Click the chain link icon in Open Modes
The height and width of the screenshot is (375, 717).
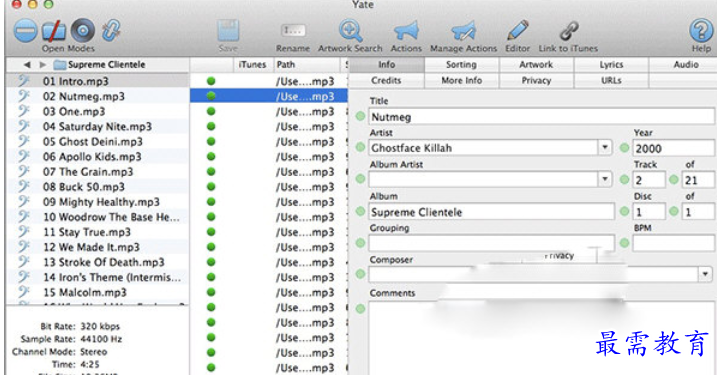111,31
